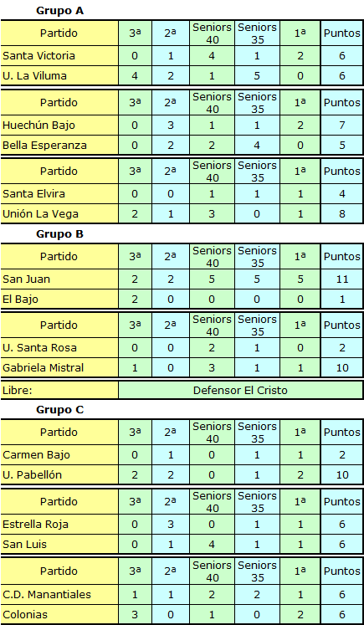This screenshot has height=625, width=364.
Task: Click the El Bajo team name
Action: click(20, 299)
